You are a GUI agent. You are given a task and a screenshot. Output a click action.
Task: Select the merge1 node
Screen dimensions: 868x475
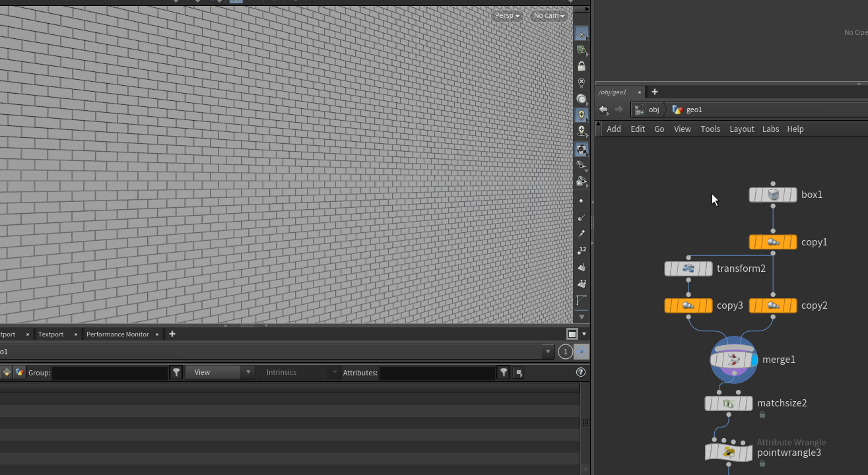[734, 360]
